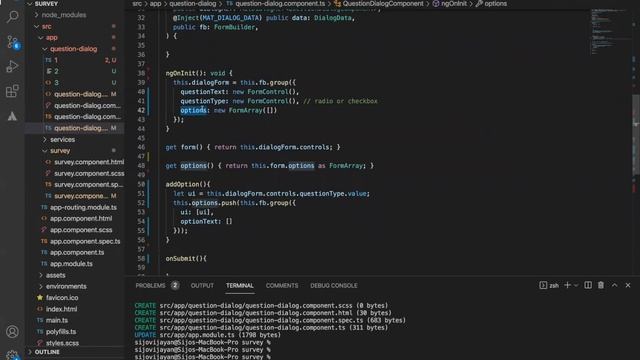The image size is (640, 360).
Task: Maximize panel with the up chevron
Action: click(614, 285)
